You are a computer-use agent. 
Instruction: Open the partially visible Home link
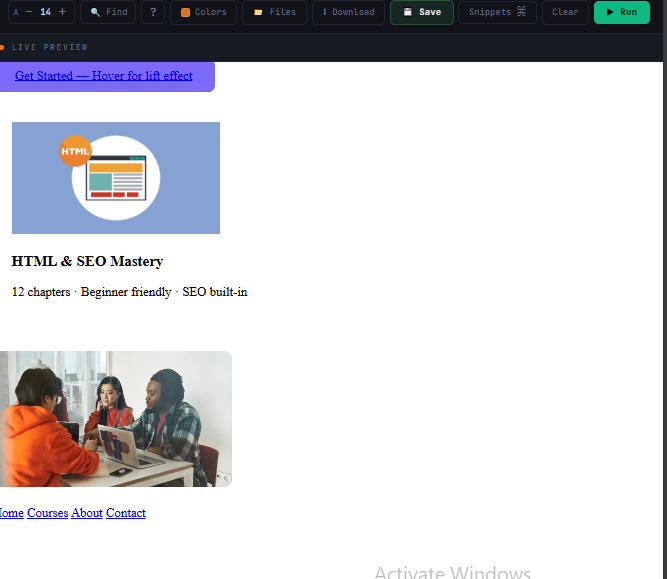coord(11,513)
